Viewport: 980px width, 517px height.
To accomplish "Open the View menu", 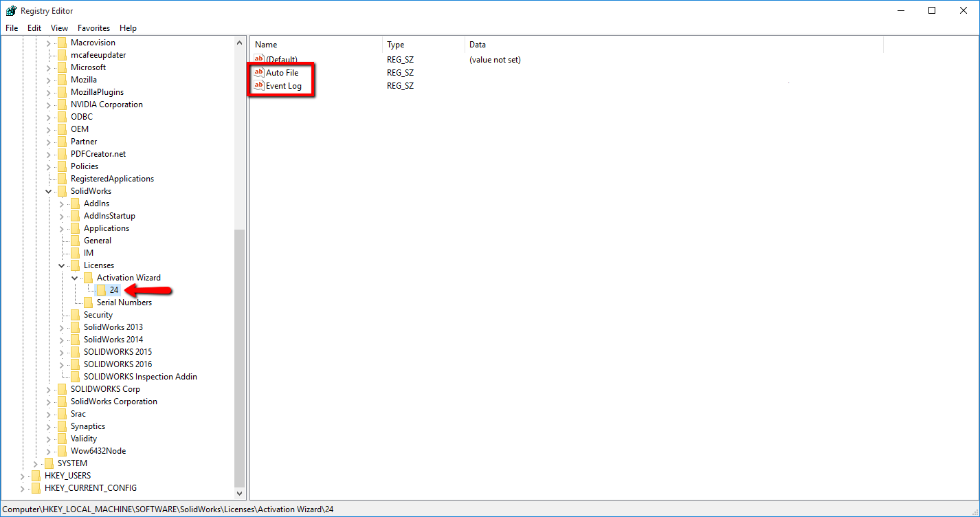I will click(x=60, y=28).
